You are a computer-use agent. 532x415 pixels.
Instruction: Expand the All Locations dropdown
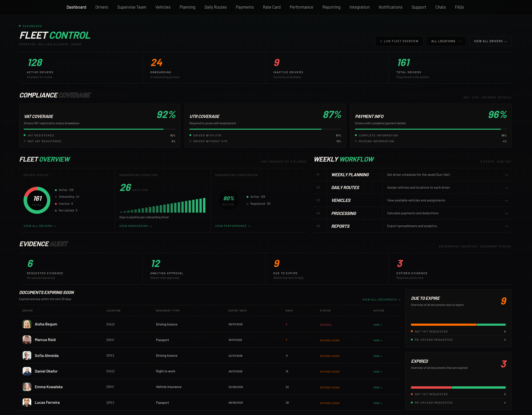tap(446, 41)
